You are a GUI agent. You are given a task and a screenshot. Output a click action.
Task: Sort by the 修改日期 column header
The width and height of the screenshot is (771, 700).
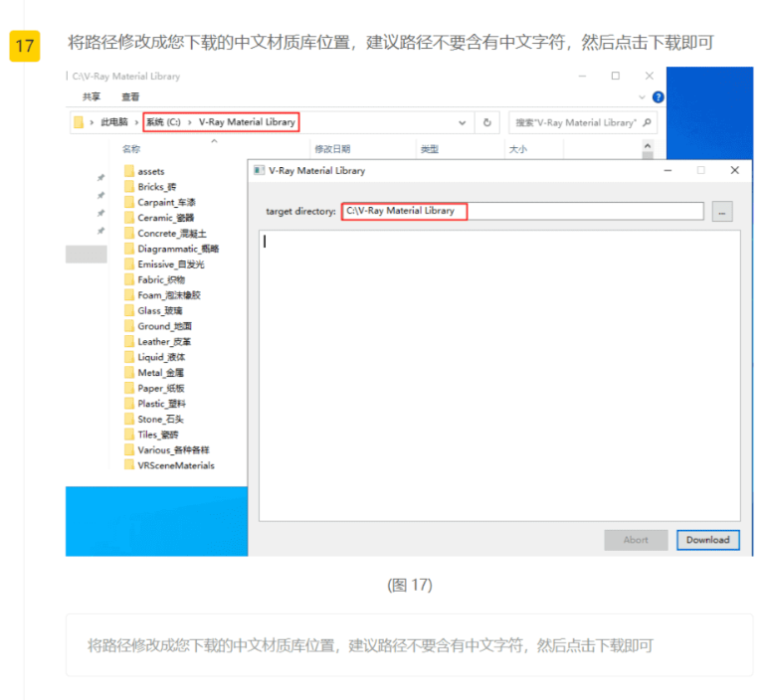click(x=332, y=149)
